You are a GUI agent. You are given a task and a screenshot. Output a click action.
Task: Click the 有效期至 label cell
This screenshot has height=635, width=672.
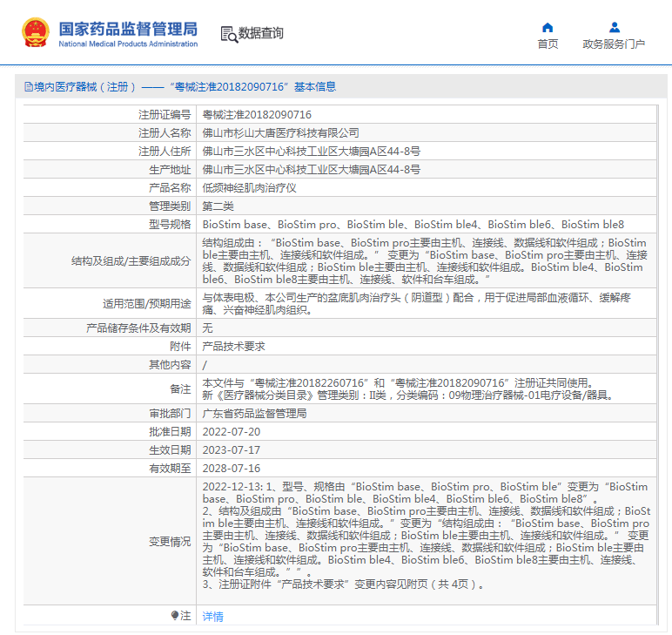170,469
